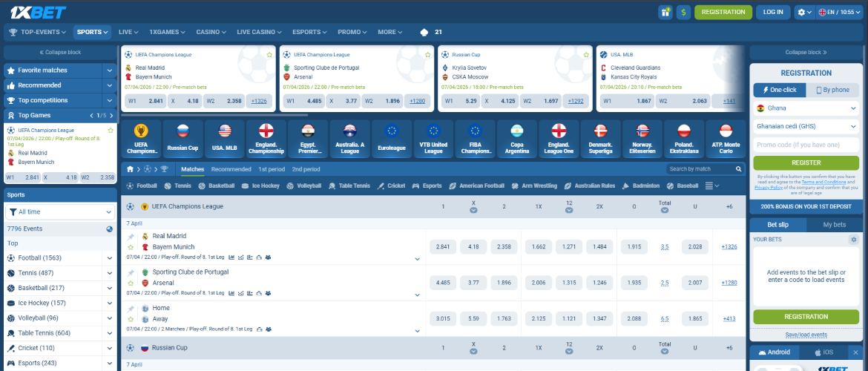Filter by Esports in sports bar

click(x=427, y=186)
